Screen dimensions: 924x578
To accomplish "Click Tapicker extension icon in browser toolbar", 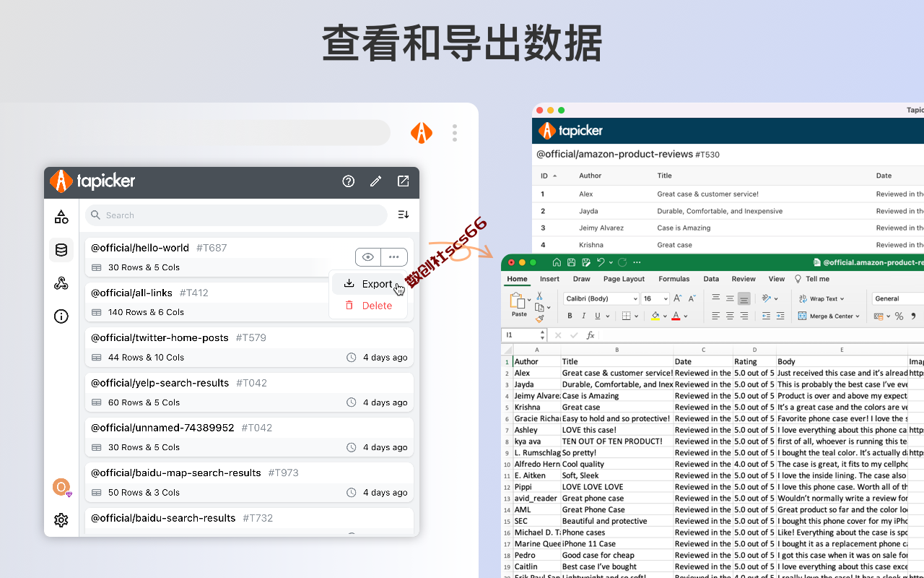I will tap(422, 132).
